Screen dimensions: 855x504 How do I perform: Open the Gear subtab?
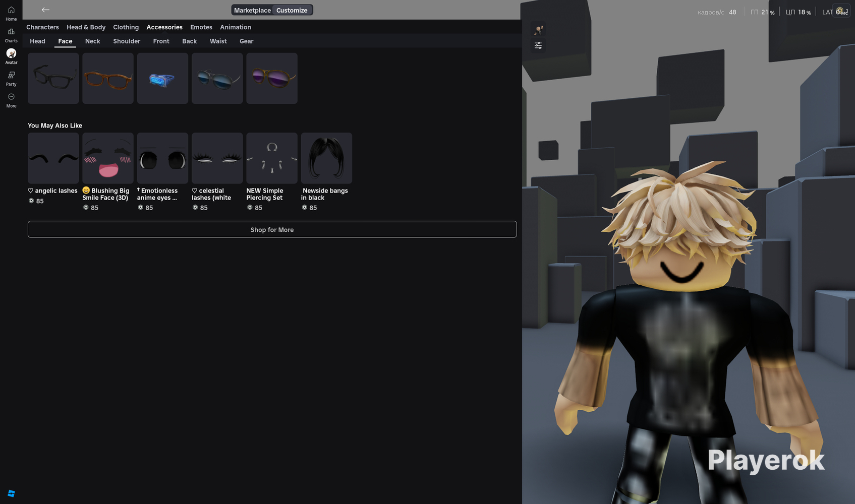click(247, 41)
